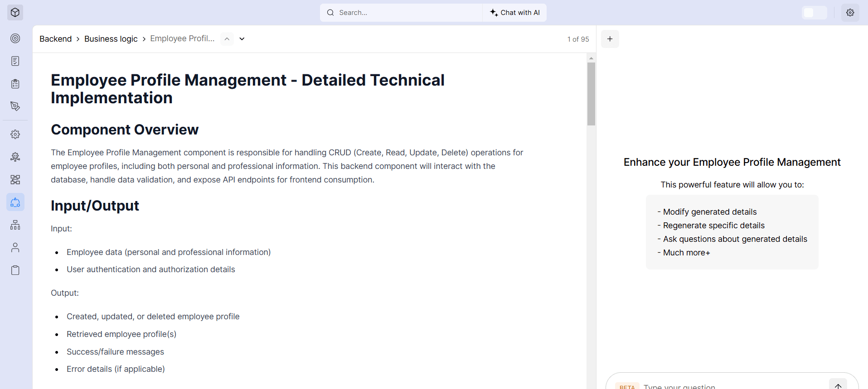This screenshot has height=389, width=868.
Task: Click the Search input field
Action: (401, 13)
